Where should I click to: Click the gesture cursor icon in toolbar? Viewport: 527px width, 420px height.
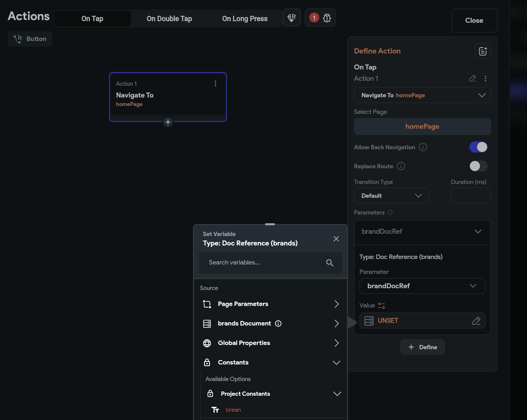point(291,18)
